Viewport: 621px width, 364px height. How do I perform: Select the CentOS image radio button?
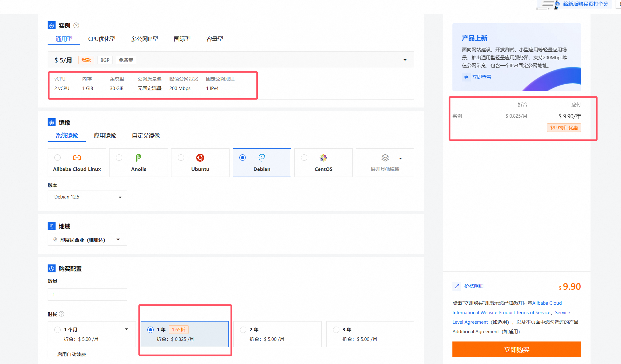pyautogui.click(x=304, y=158)
